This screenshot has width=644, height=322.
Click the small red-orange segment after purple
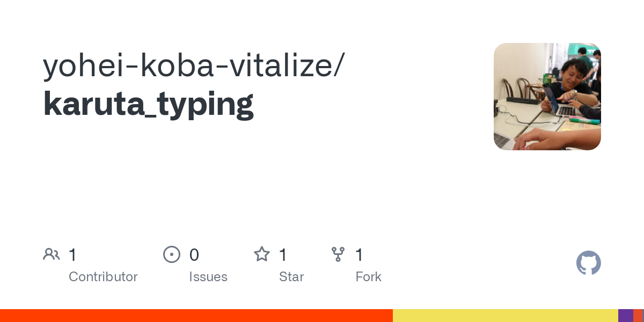[638, 316]
